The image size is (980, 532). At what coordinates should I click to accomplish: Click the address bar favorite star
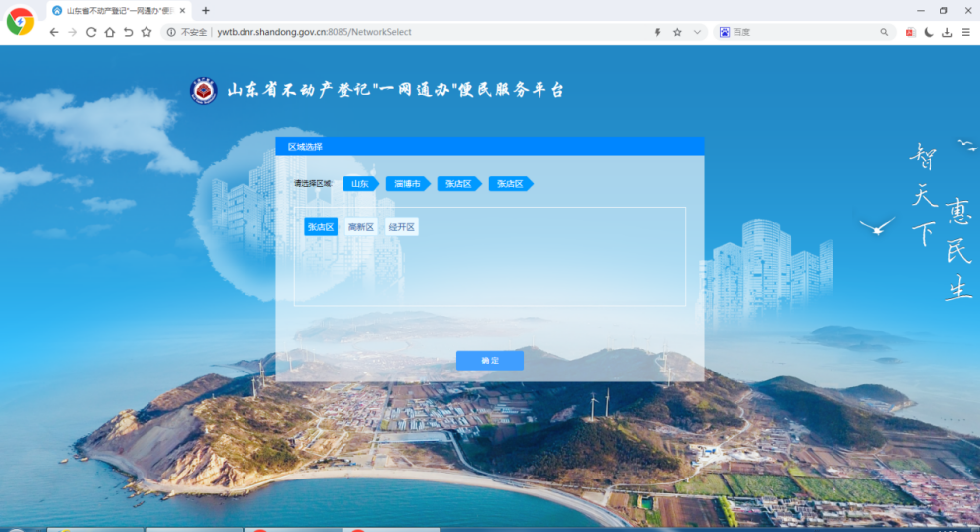pyautogui.click(x=677, y=32)
